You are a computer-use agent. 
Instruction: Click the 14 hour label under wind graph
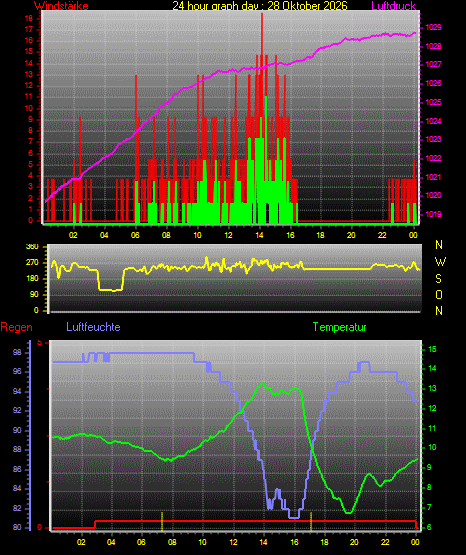tap(259, 235)
